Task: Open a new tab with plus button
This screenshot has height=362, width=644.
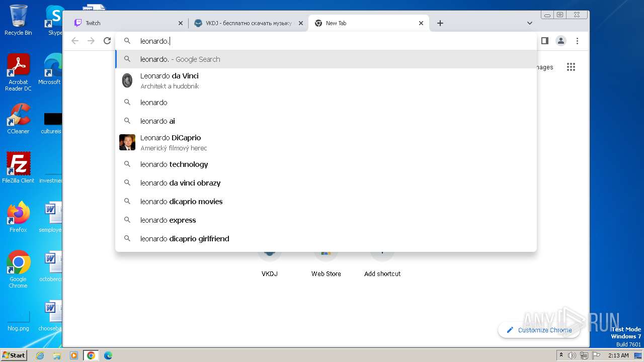Action: [x=440, y=23]
